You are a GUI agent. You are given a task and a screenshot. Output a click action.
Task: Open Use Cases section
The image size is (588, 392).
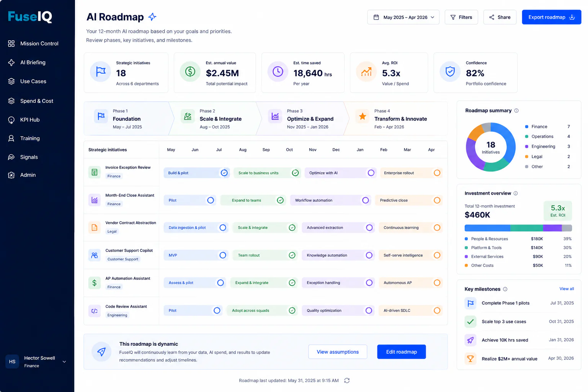tap(27, 81)
